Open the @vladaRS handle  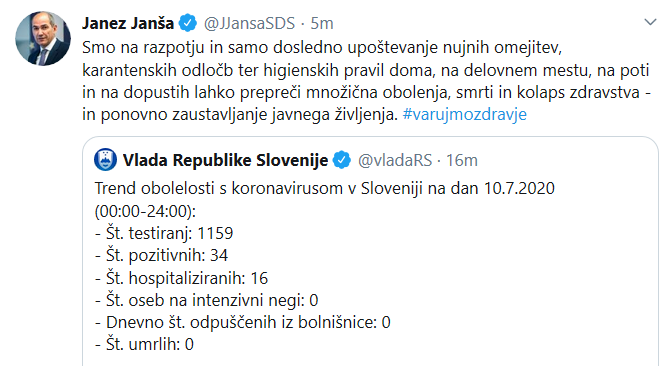tap(395, 161)
